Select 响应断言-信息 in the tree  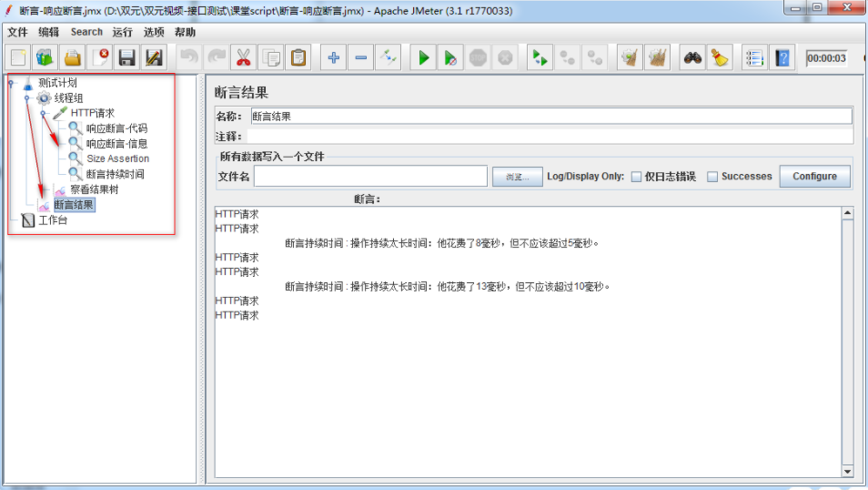point(116,144)
